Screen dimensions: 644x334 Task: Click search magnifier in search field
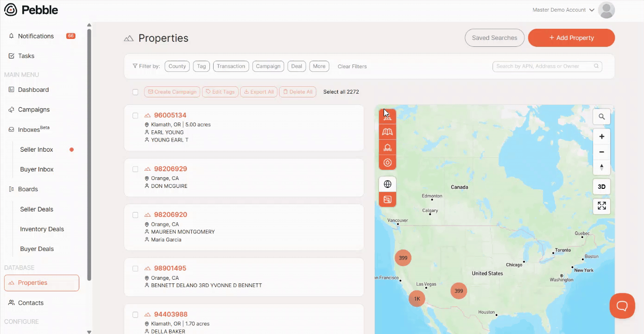(596, 66)
